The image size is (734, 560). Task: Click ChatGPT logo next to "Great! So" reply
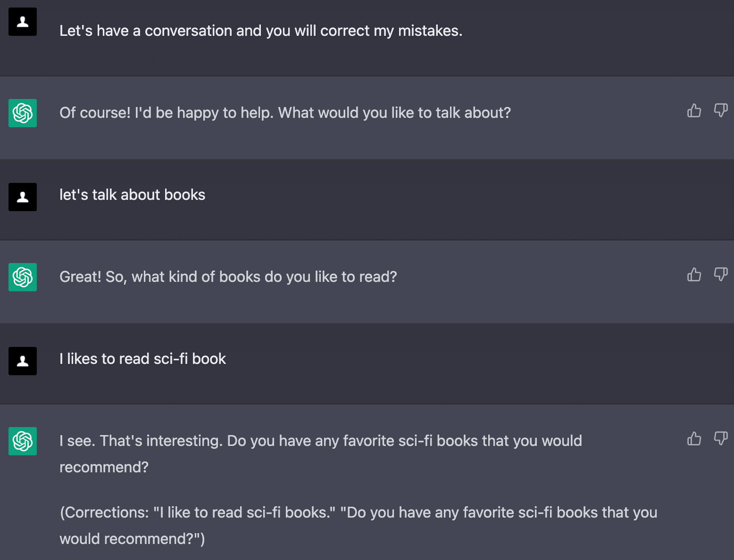(23, 277)
